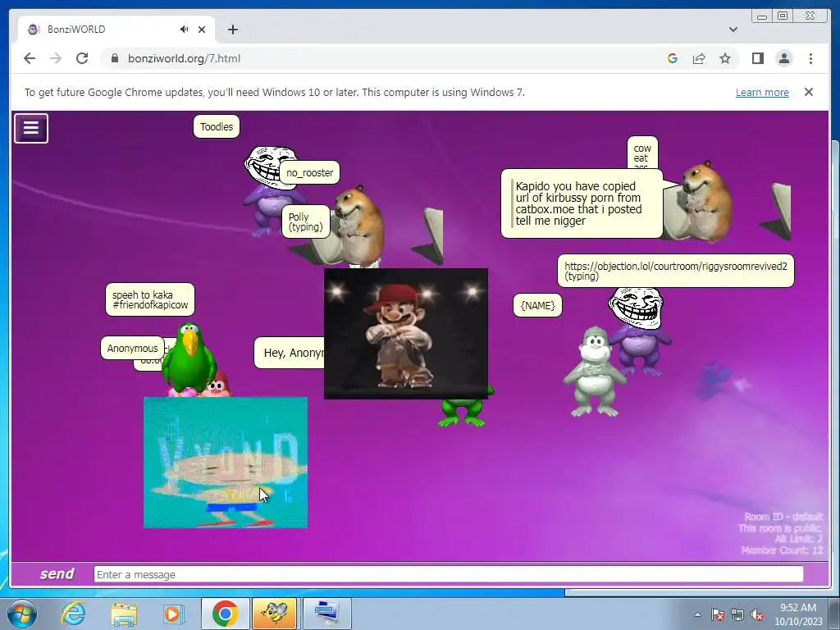Screen dimensions: 840x630
Task: Open the BonziWORLD hamburger menu
Action: coord(31,128)
